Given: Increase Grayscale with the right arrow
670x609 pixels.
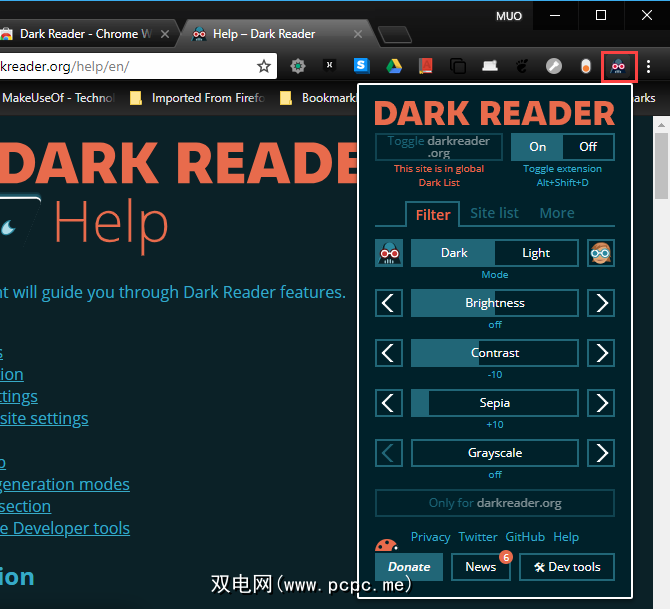Looking at the screenshot, I should tap(601, 453).
